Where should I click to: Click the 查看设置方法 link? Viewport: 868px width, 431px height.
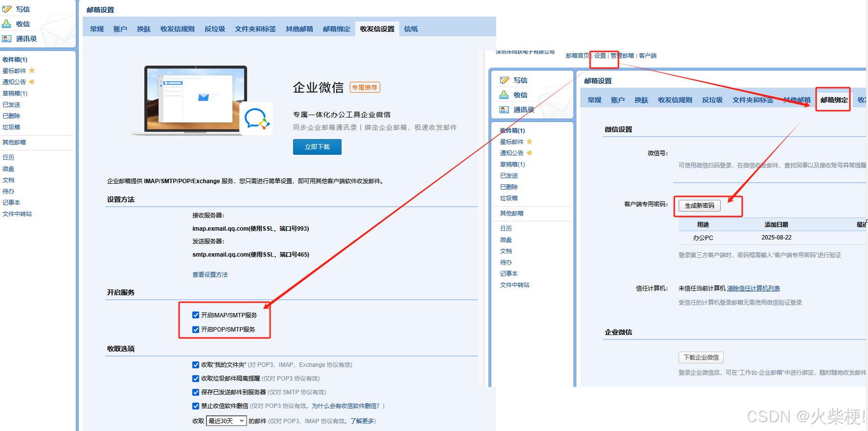[x=210, y=275]
